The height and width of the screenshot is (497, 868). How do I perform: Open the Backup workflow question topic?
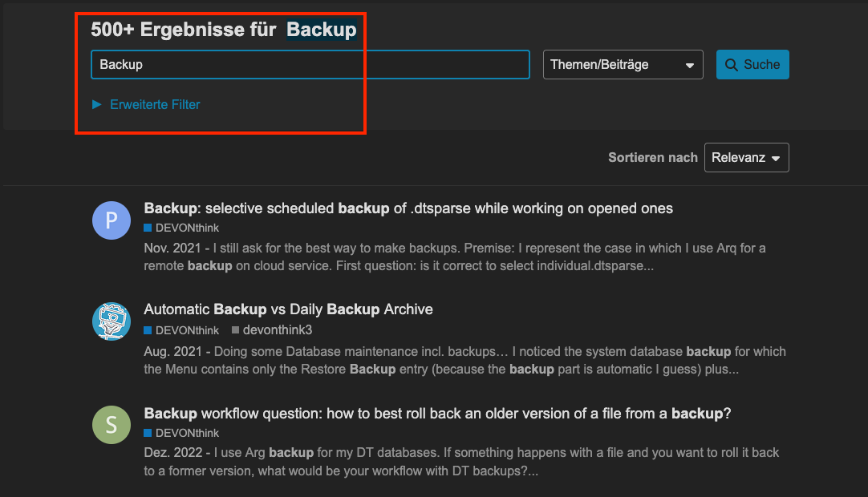click(437, 414)
